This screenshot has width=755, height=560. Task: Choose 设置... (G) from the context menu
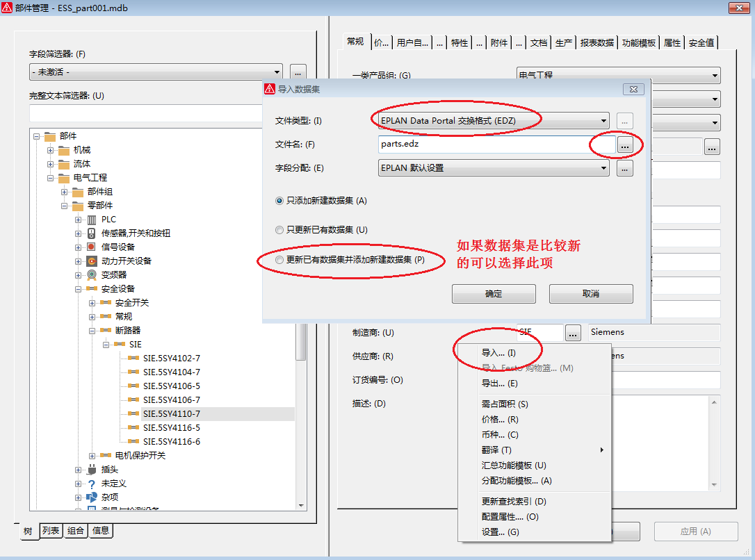pos(501,533)
